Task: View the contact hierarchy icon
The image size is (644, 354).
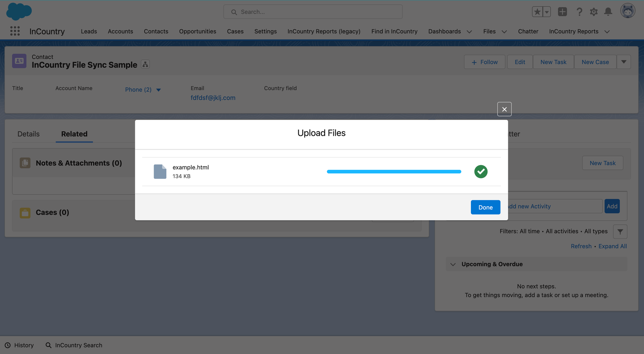Action: [145, 64]
